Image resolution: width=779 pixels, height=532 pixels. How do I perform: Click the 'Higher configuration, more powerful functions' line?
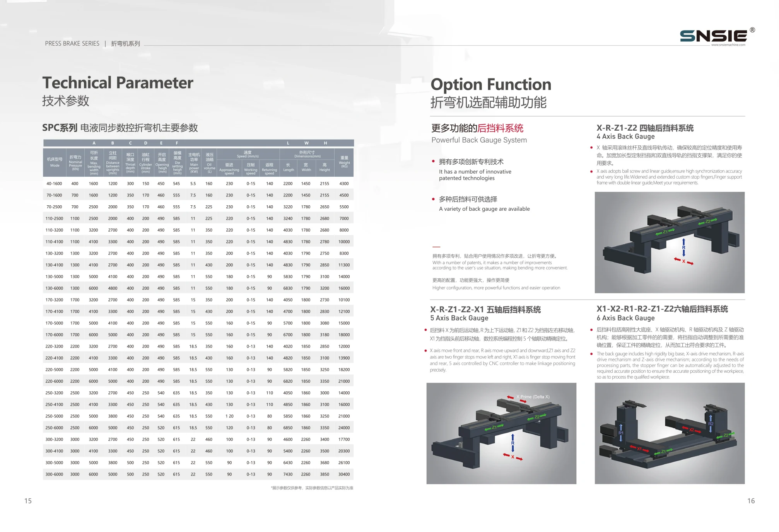click(496, 288)
